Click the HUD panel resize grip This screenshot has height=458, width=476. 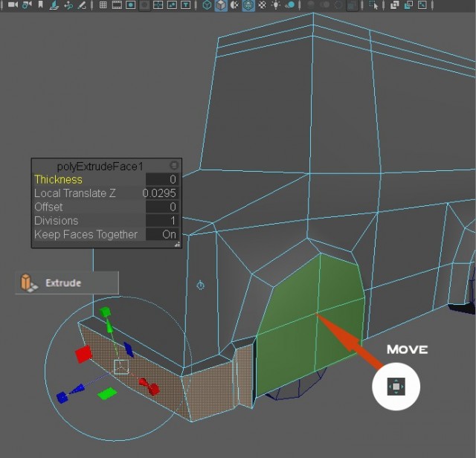(x=177, y=245)
